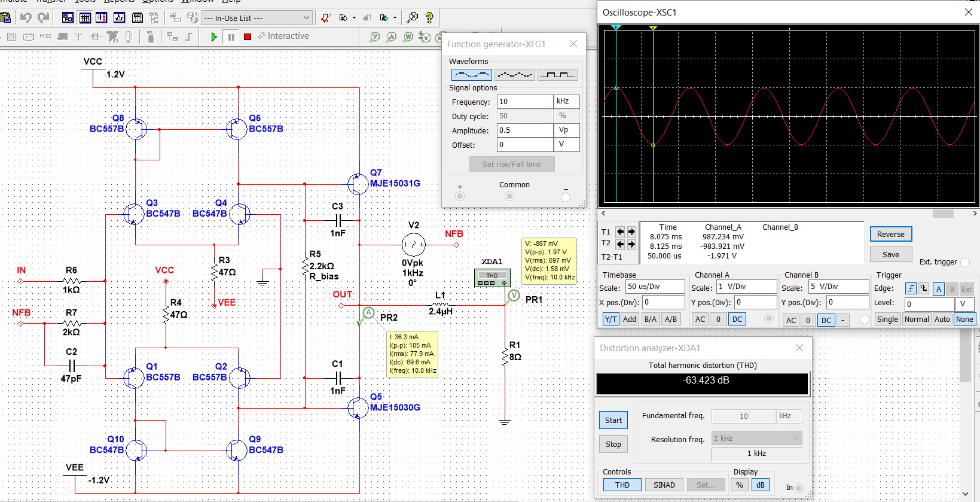The height and width of the screenshot is (502, 980).
Task: Switch THD display to percent
Action: [x=740, y=485]
